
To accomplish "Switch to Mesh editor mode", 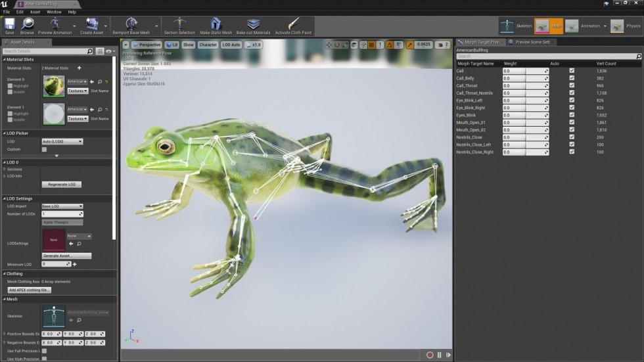I will click(x=549, y=26).
